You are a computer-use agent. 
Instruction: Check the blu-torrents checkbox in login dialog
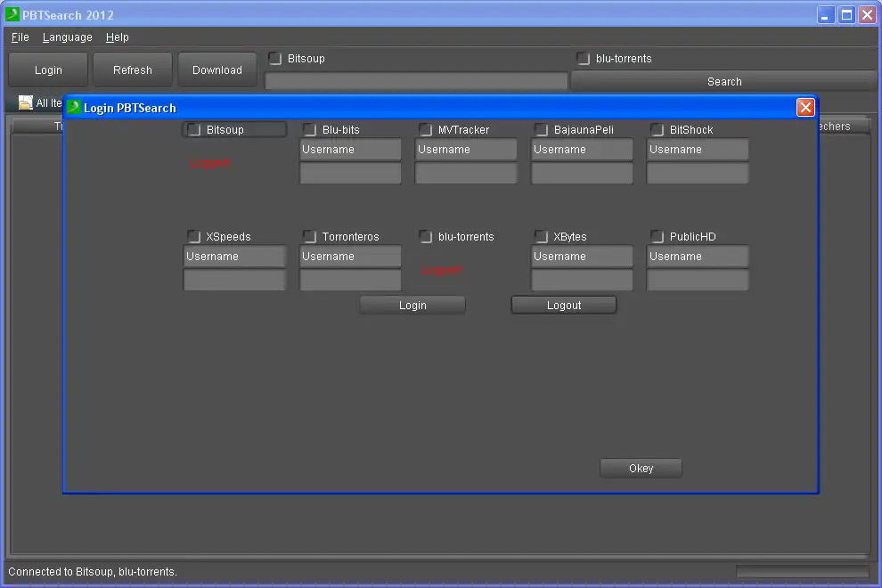point(425,236)
